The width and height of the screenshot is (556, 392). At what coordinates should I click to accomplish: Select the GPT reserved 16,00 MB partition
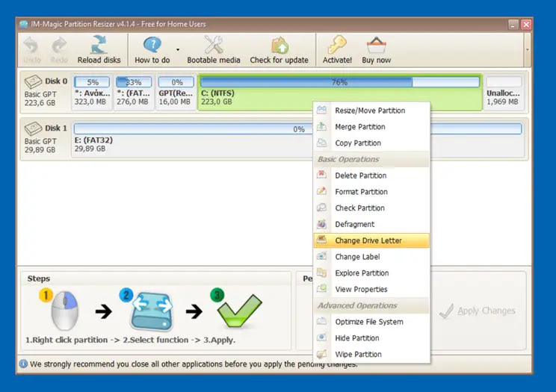pos(176,92)
